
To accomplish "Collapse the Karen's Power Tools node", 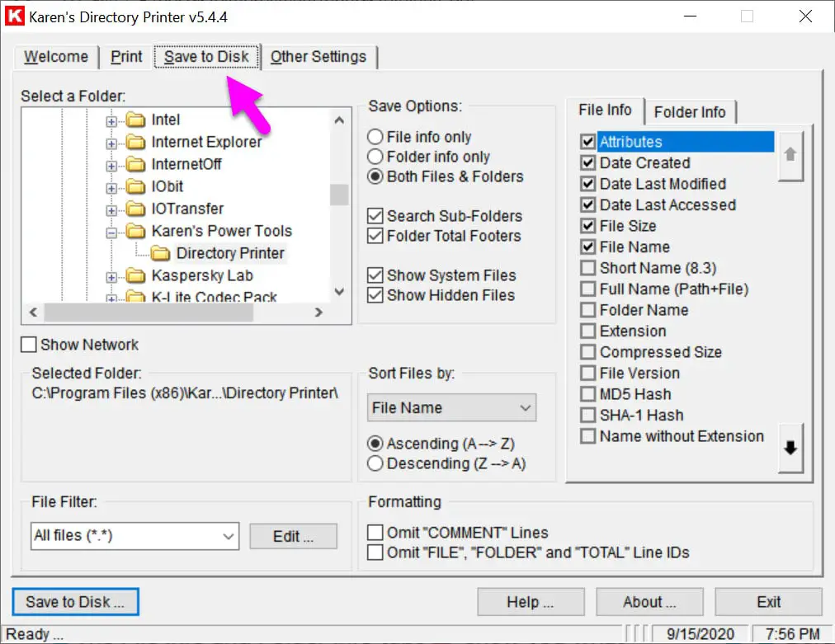I will [x=111, y=233].
